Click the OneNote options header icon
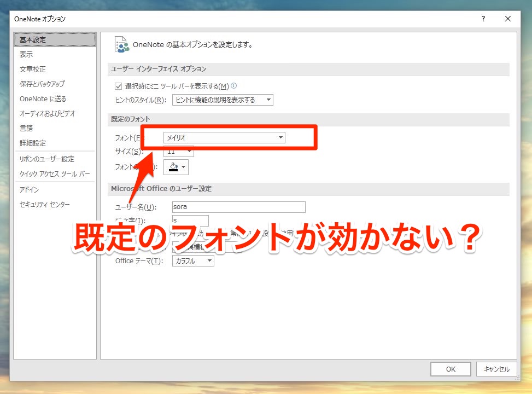 [x=122, y=44]
